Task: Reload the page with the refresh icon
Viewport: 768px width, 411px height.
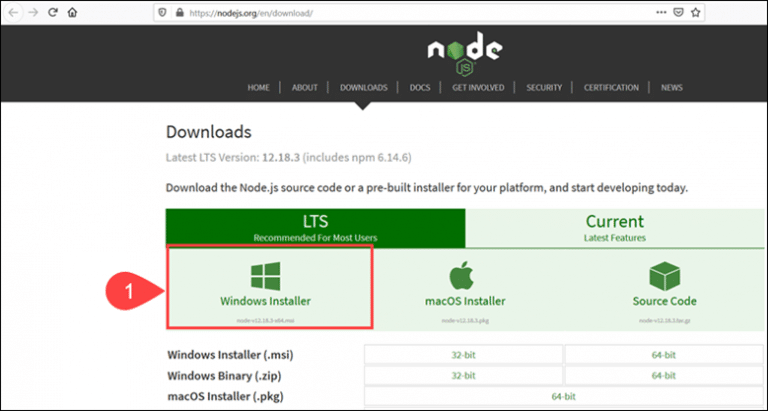Action: 53,13
